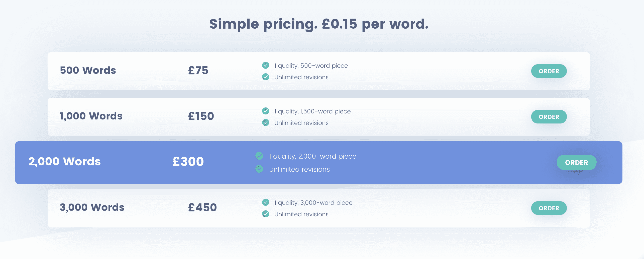Click the £450 price

click(202, 208)
